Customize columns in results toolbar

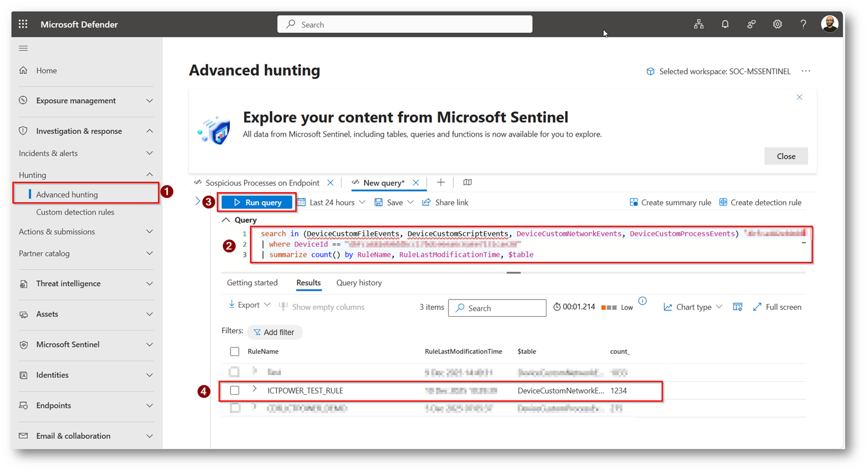[x=737, y=307]
